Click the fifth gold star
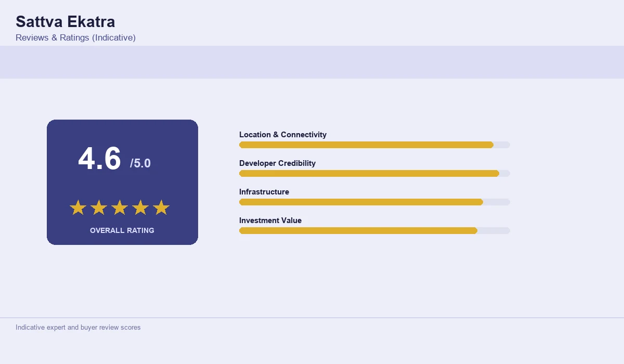 pyautogui.click(x=161, y=207)
